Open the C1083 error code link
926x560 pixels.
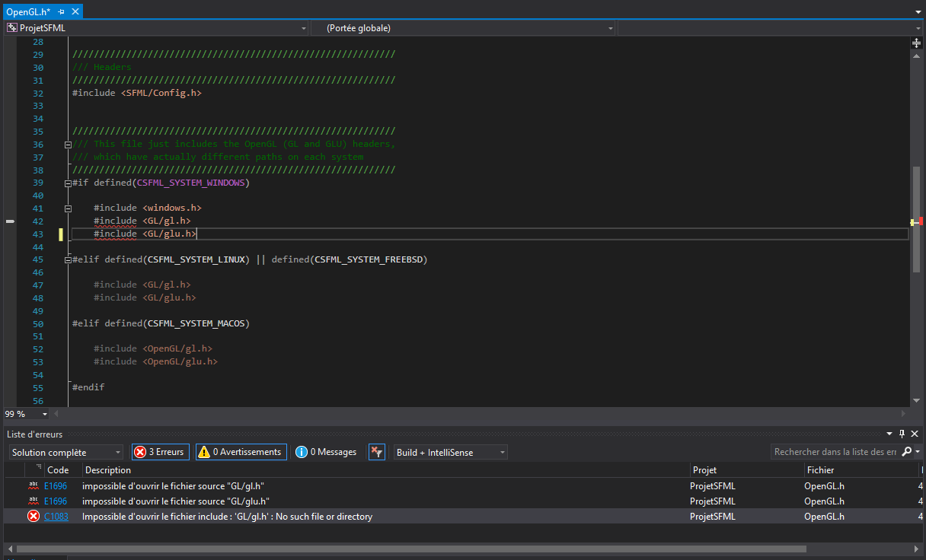(x=56, y=517)
